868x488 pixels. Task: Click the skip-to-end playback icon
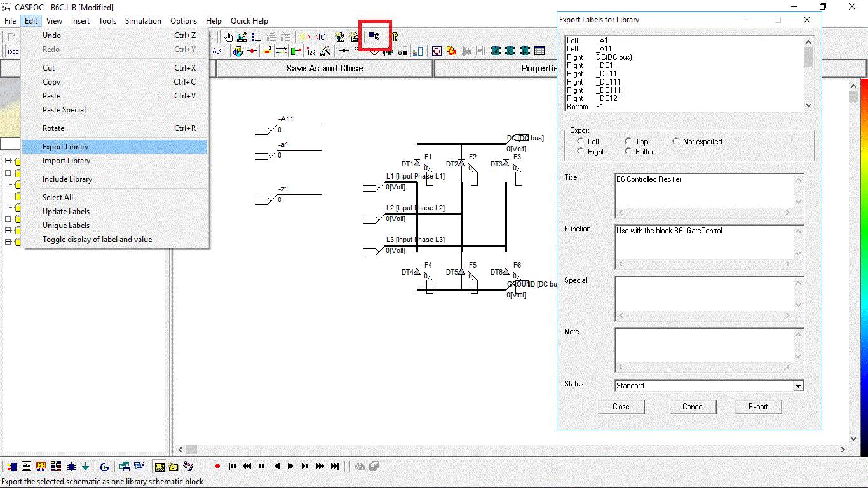pyautogui.click(x=334, y=466)
